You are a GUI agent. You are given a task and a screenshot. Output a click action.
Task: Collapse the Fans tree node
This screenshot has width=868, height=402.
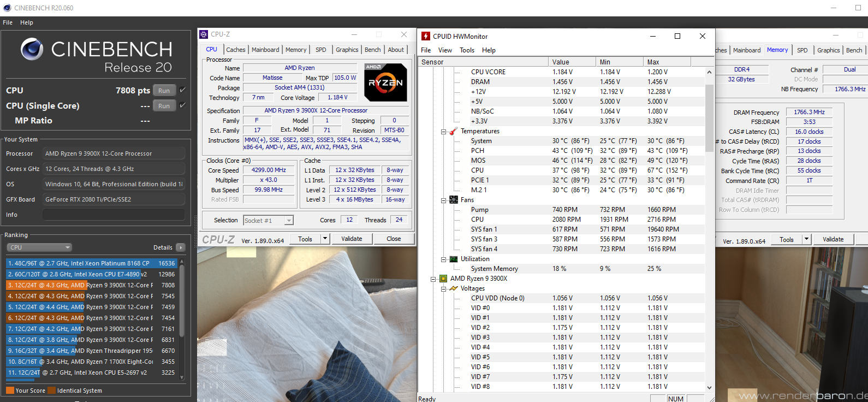(x=443, y=200)
